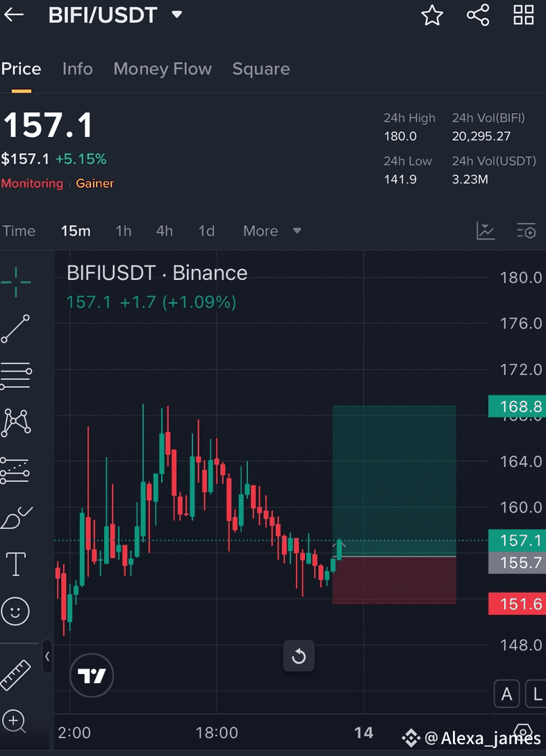The width and height of the screenshot is (546, 756).
Task: Click 24h Vol(BIFI) value 20,295.27
Action: (x=481, y=136)
